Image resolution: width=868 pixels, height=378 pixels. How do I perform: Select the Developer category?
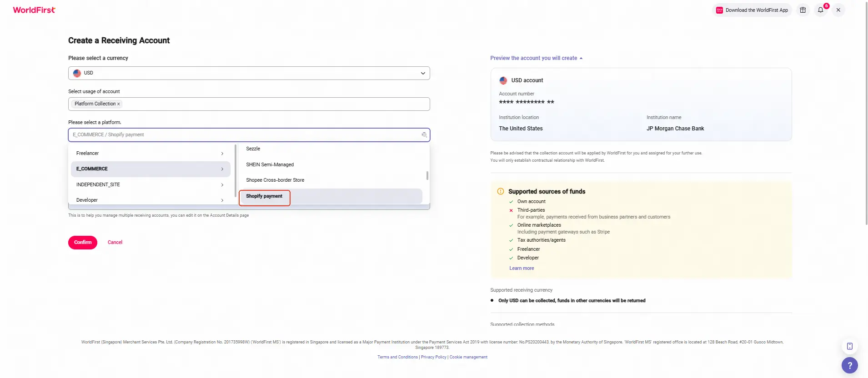[x=151, y=200]
